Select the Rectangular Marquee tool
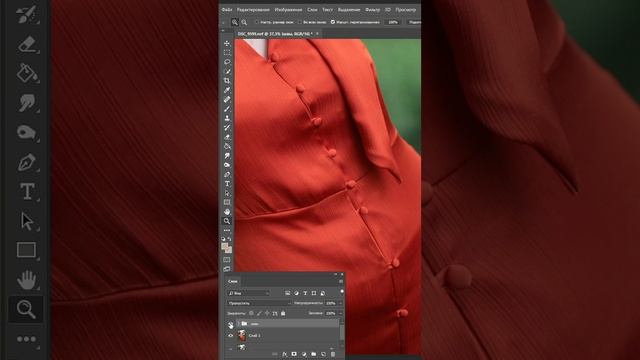Viewport: 640px width, 360px height. (227, 52)
